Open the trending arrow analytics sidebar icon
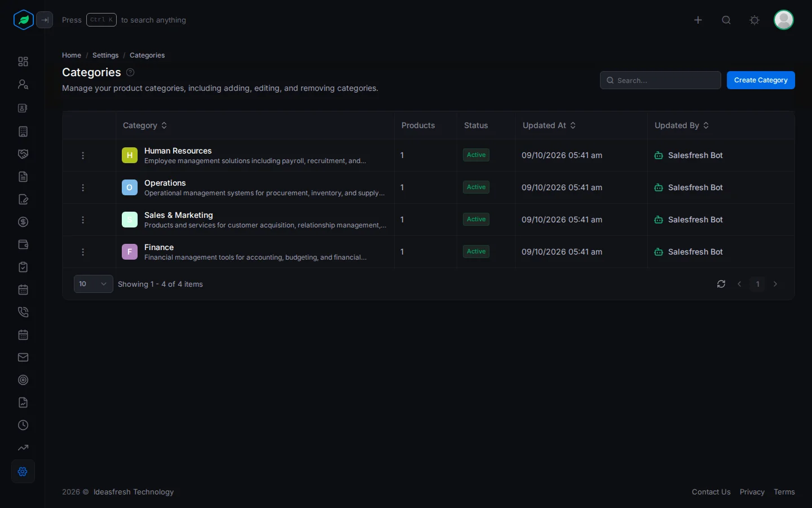 [x=23, y=448]
